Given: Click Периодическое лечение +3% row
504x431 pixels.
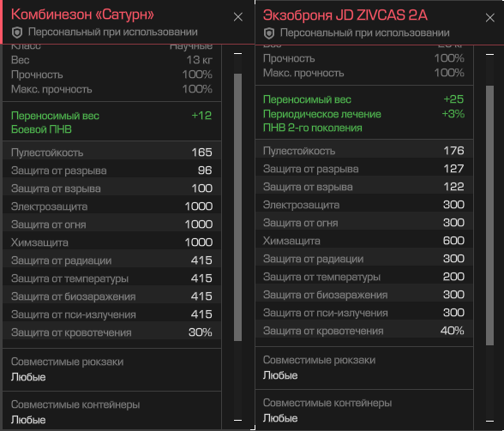Looking at the screenshot, I should tap(363, 114).
